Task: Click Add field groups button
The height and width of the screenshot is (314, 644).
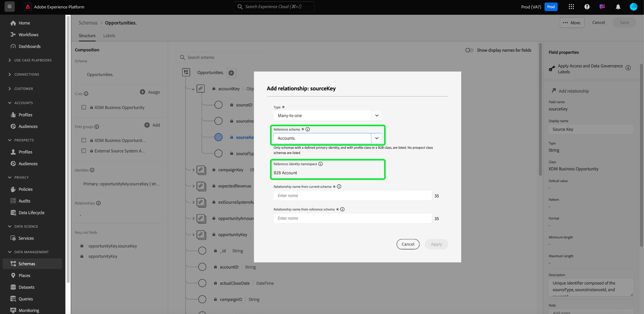Action: pyautogui.click(x=152, y=125)
